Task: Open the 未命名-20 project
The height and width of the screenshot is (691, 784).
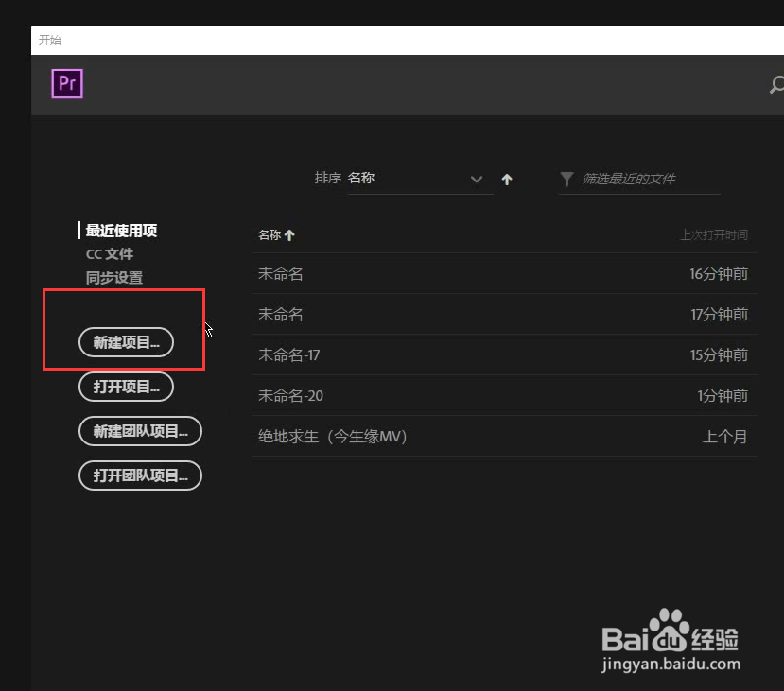Action: pyautogui.click(x=504, y=396)
